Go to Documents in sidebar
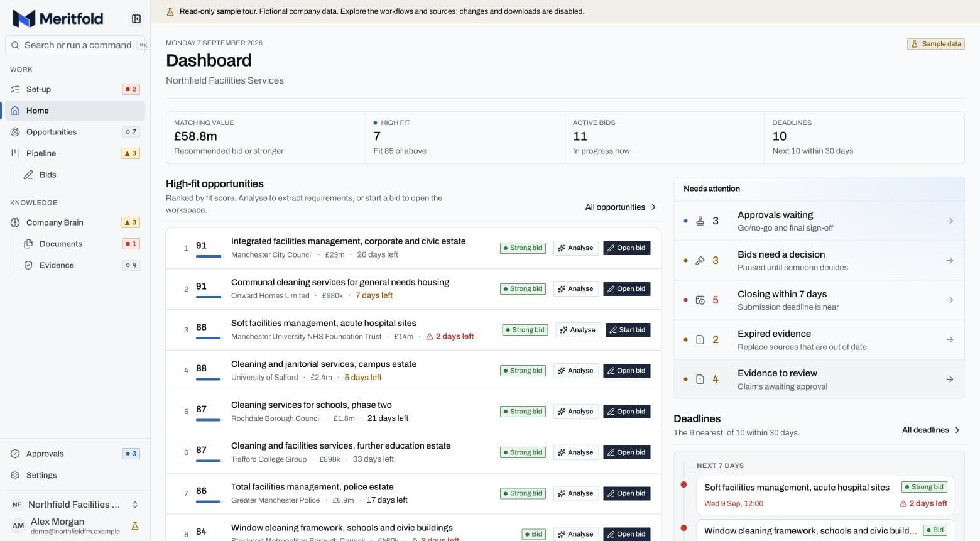 81,244
